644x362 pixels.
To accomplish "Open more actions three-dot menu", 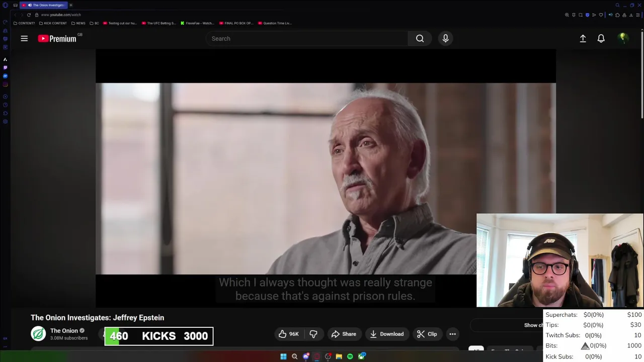I will coord(452,334).
